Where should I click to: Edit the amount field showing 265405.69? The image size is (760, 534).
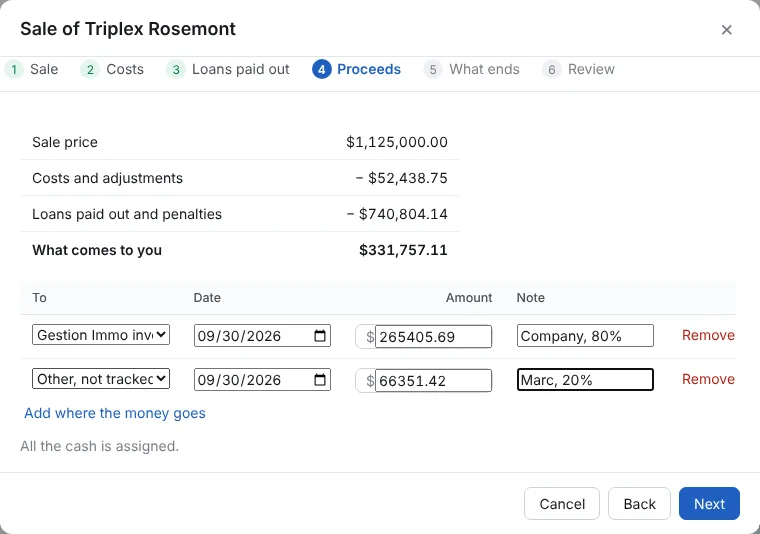tap(433, 337)
